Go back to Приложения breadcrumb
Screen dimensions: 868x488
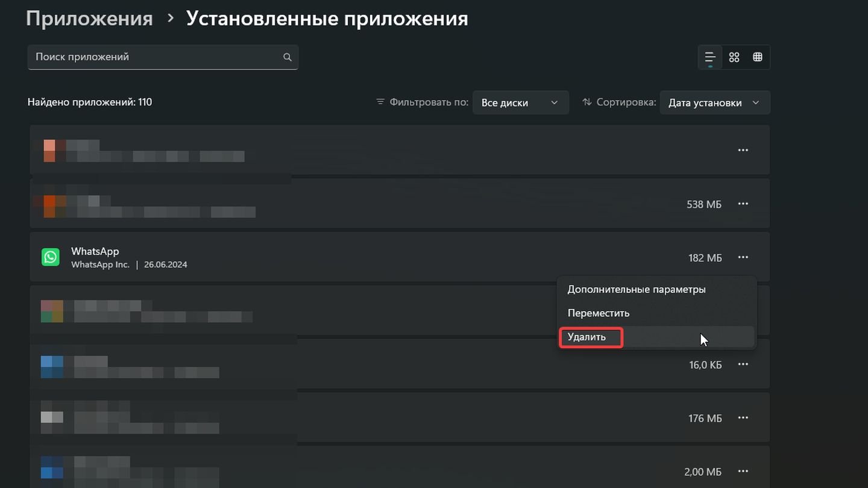coord(89,19)
